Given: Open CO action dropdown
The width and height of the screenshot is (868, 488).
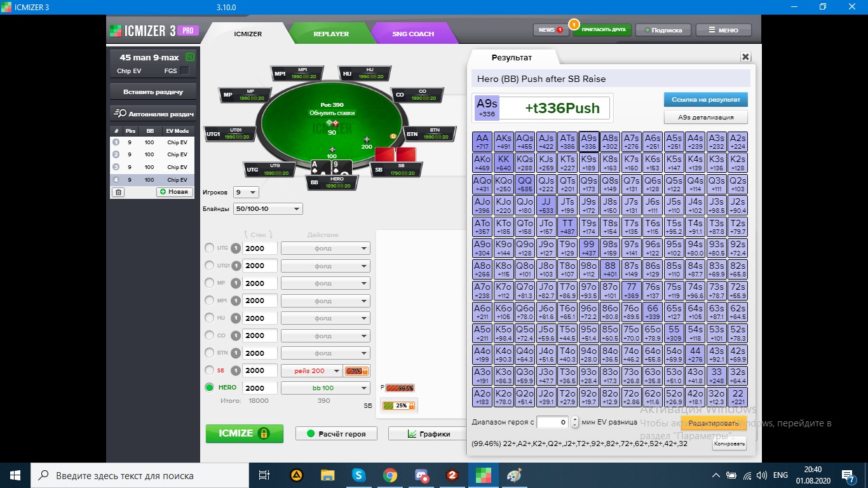Looking at the screenshot, I should (x=325, y=335).
